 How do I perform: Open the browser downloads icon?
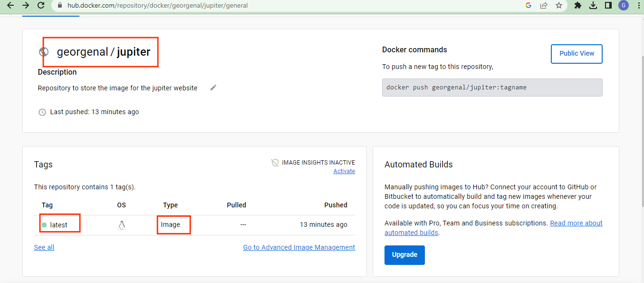point(593,6)
